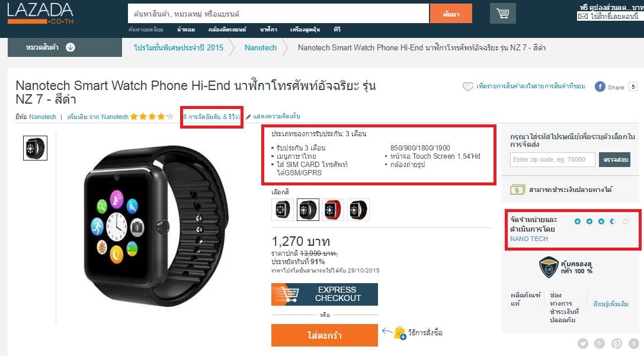The width and height of the screenshot is (644, 356).
Task: Click the product thumbnail image on left
Action: pos(36,148)
